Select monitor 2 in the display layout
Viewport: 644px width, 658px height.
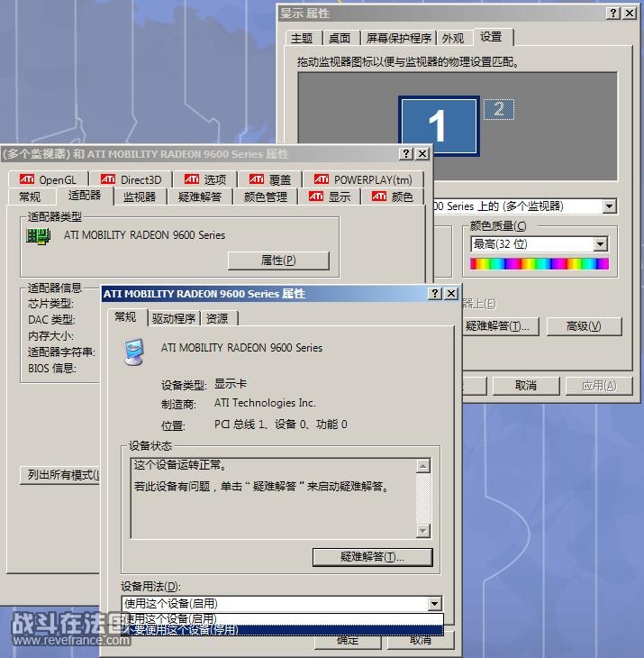point(498,109)
